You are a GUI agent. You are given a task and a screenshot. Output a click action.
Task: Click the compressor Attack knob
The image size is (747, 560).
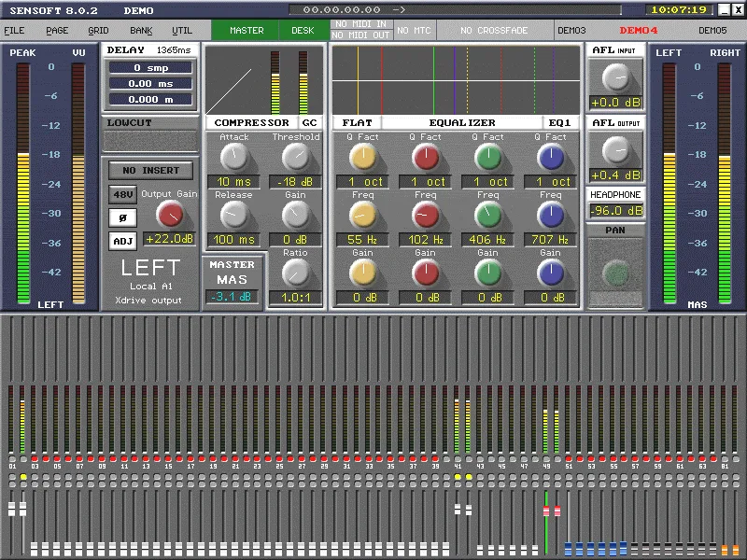(234, 157)
